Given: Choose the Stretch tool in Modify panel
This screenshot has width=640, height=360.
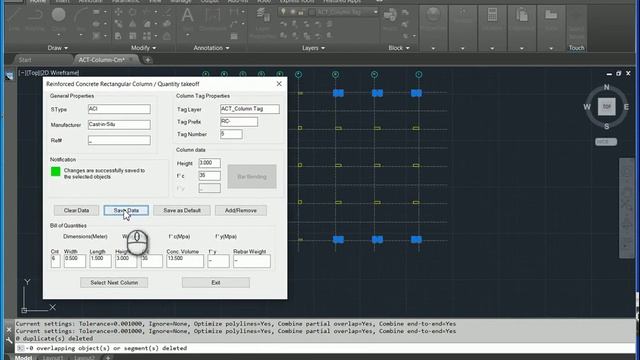Looking at the screenshot, I should click(x=118, y=36).
